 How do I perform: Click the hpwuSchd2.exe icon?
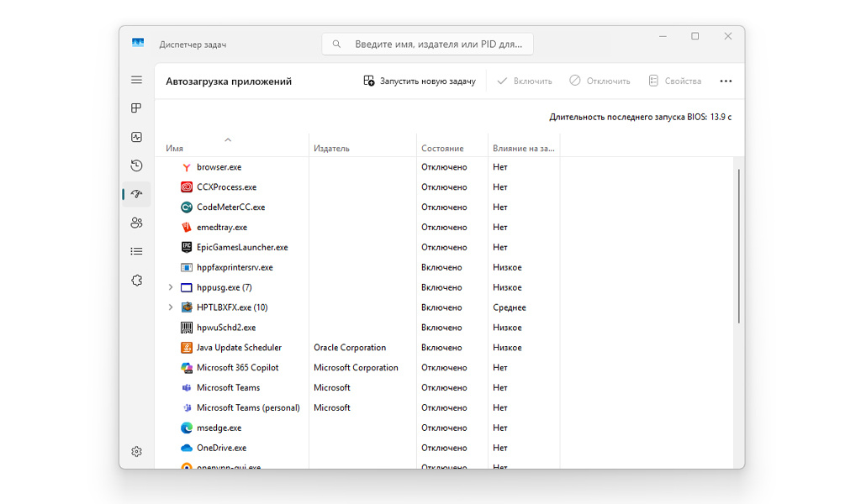point(187,328)
